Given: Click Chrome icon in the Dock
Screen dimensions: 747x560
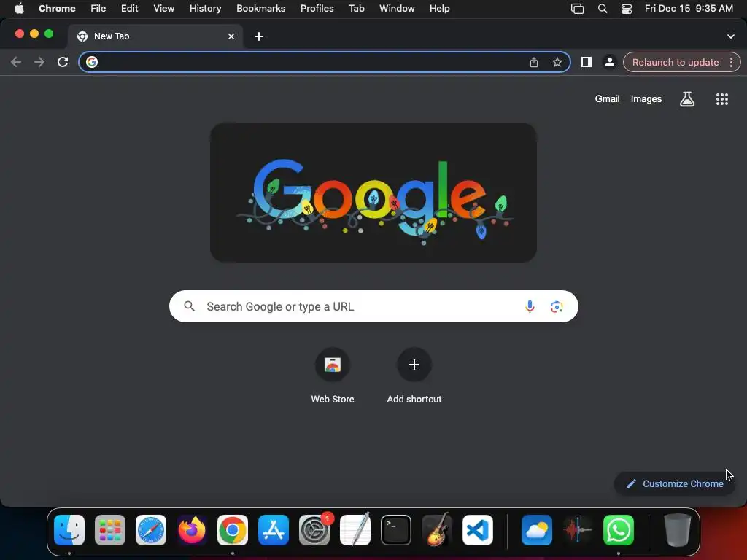Looking at the screenshot, I should (x=233, y=530).
